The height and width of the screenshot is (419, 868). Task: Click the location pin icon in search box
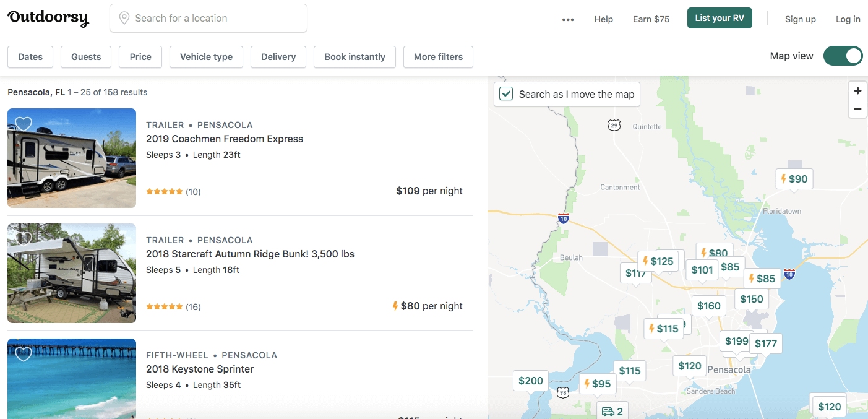[x=124, y=18]
